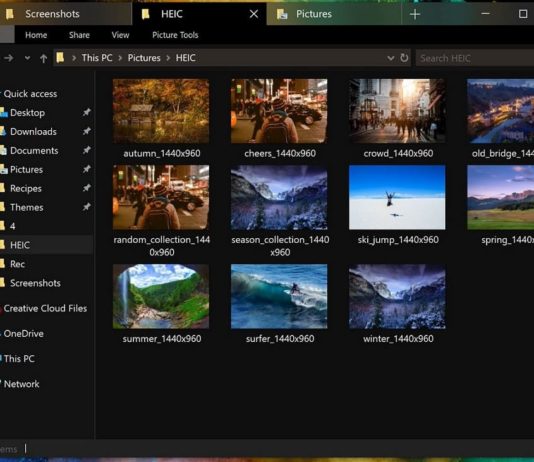
Task: Refresh the HEIC folder view
Action: click(x=404, y=58)
